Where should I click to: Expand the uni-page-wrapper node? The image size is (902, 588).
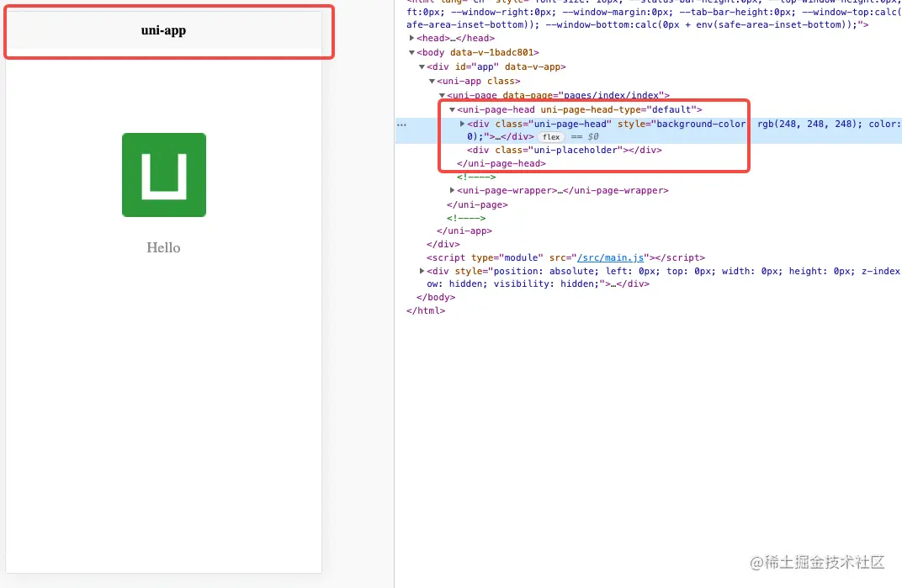452,190
